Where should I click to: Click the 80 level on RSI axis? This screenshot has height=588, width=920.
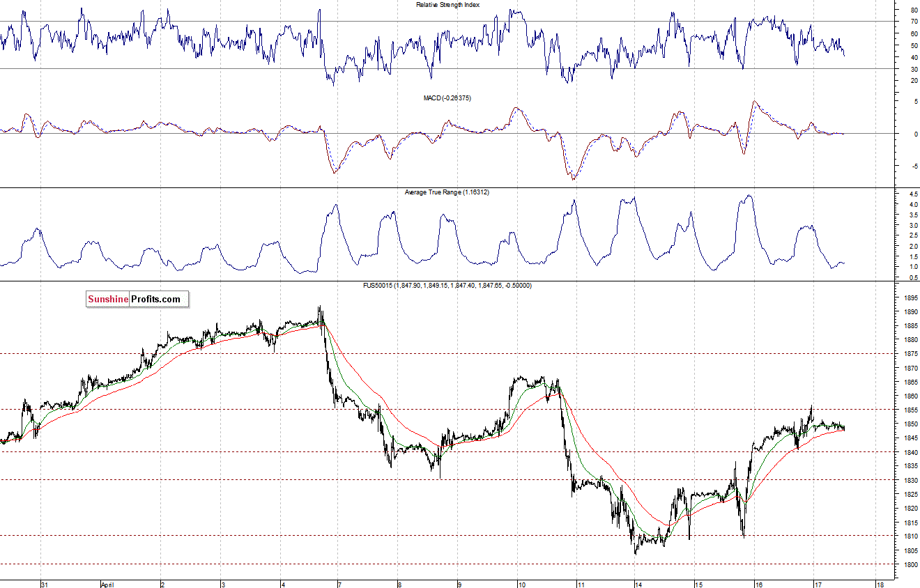coord(913,10)
